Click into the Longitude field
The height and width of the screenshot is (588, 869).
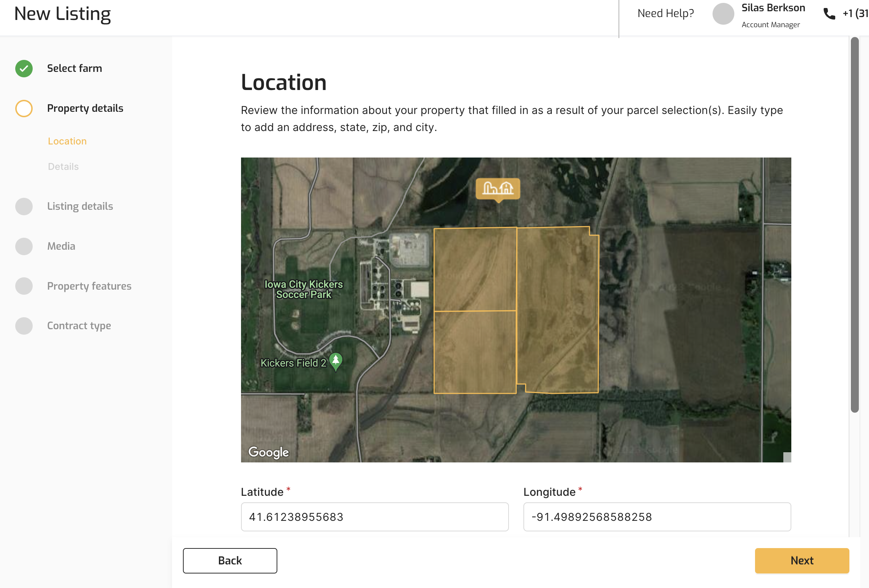tap(657, 516)
